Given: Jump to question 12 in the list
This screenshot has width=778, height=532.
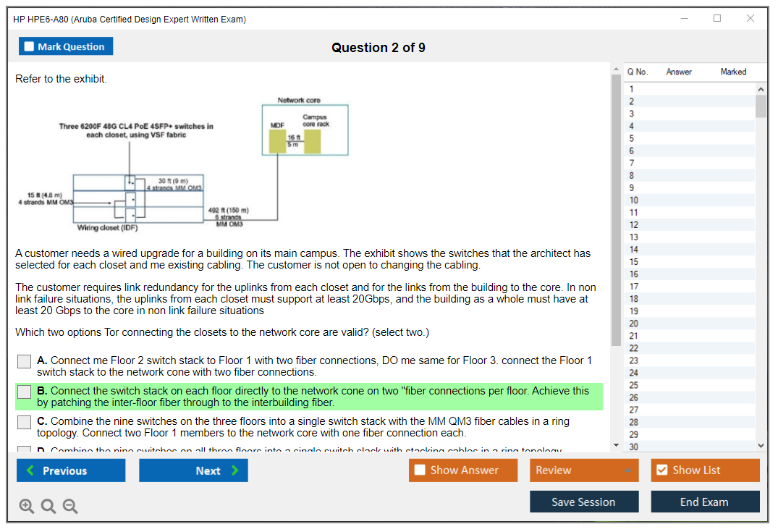Looking at the screenshot, I should (633, 224).
